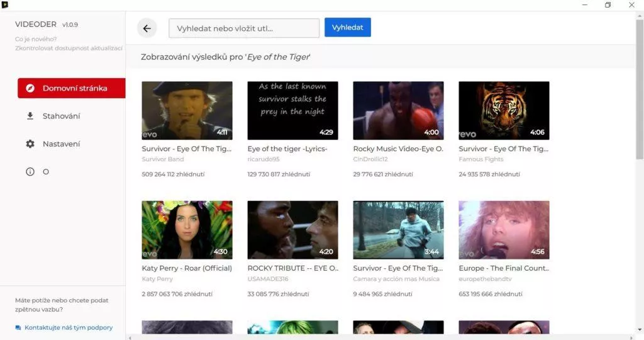Open the jogging scene thumbnail, 3:44

point(398,230)
